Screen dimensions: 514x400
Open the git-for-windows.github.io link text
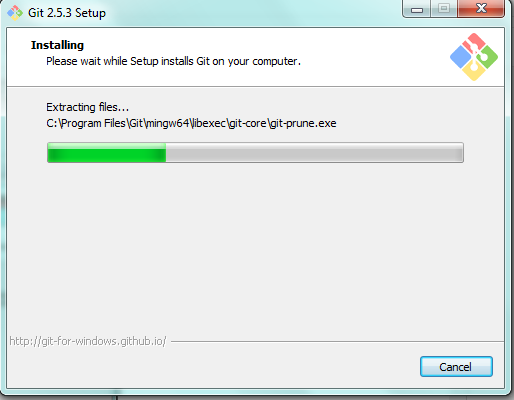coord(88,341)
